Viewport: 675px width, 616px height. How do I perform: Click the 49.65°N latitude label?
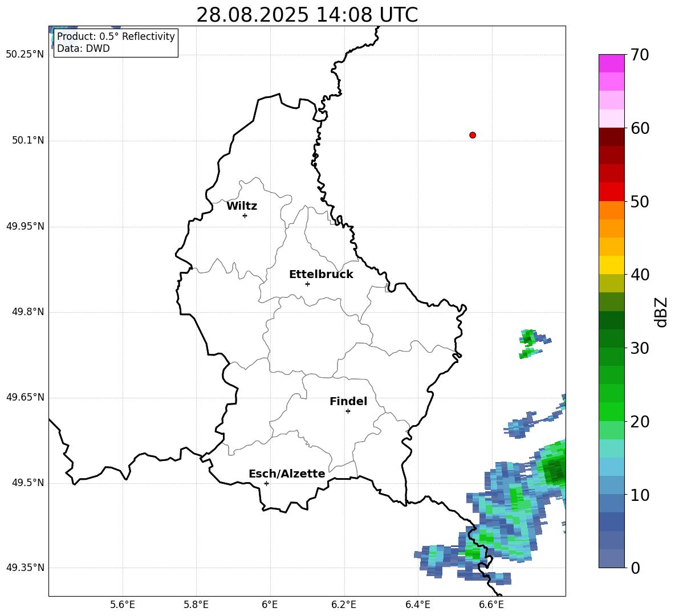point(25,397)
